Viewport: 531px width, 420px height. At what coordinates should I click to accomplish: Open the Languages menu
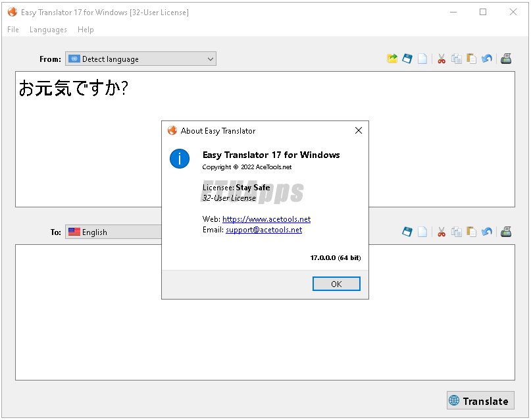click(48, 30)
